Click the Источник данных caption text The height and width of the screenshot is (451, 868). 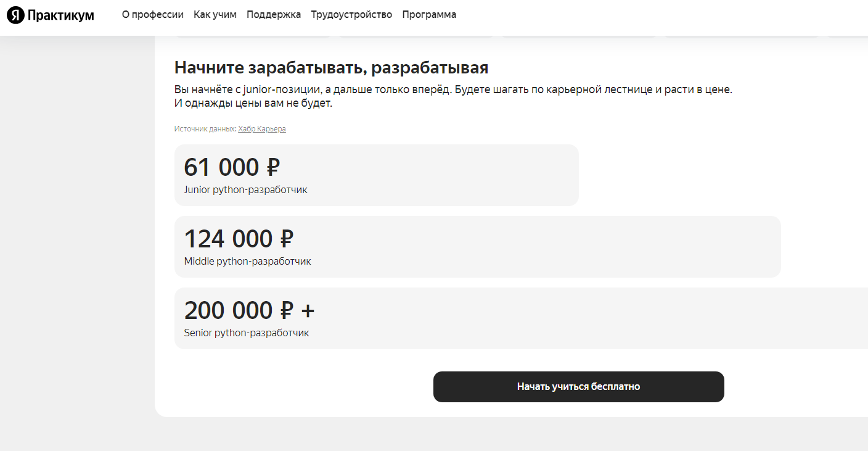205,129
